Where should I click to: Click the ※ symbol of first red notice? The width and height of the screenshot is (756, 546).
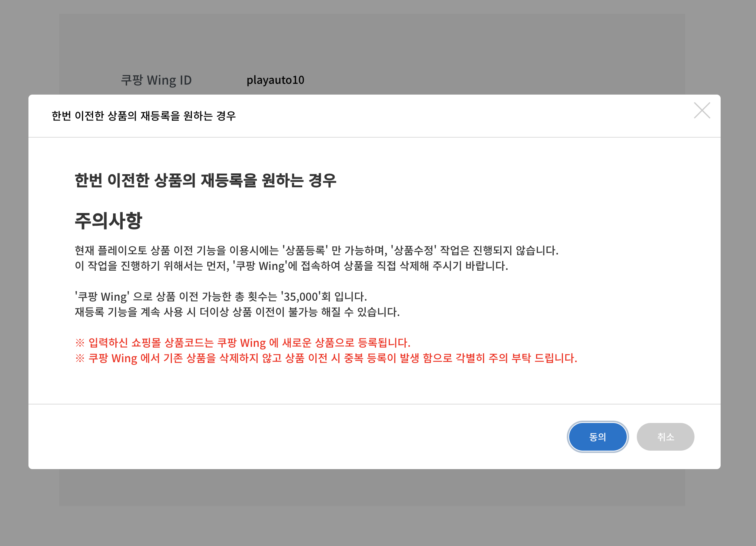(80, 343)
